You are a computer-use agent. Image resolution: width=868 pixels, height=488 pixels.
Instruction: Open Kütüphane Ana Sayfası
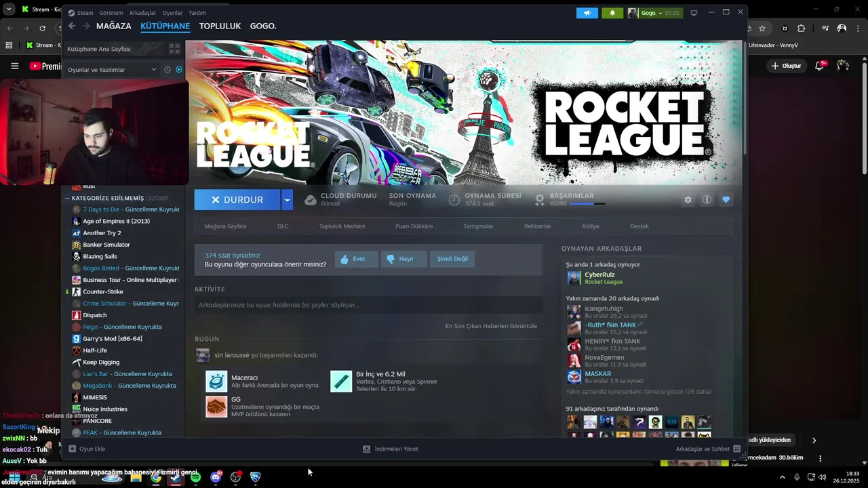tap(113, 49)
